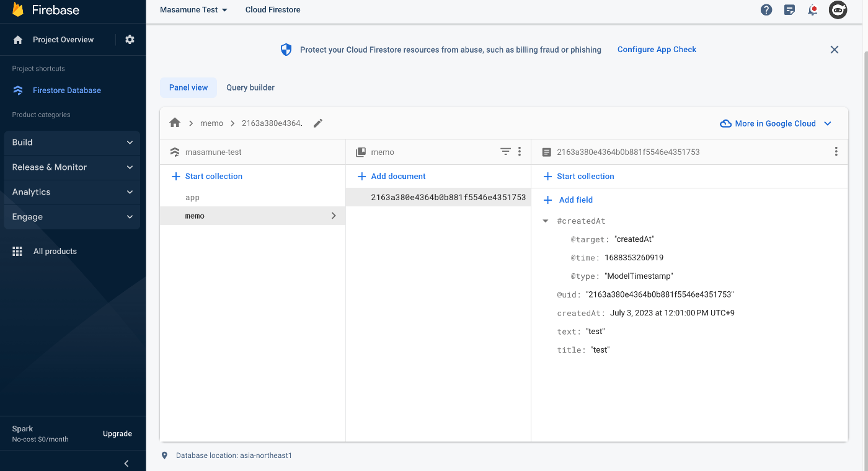Open the memo collection overflow menu
The width and height of the screenshot is (868, 471).
520,151
